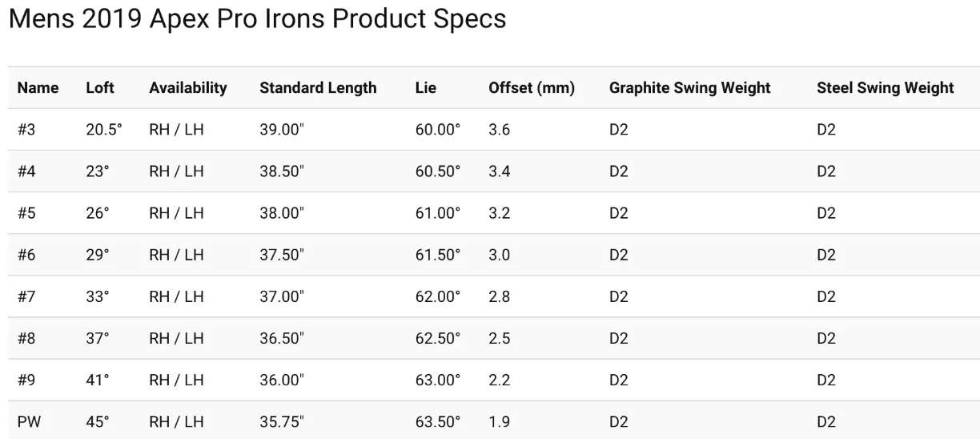Click the Loft column header
This screenshot has height=439, width=980.
click(x=100, y=88)
